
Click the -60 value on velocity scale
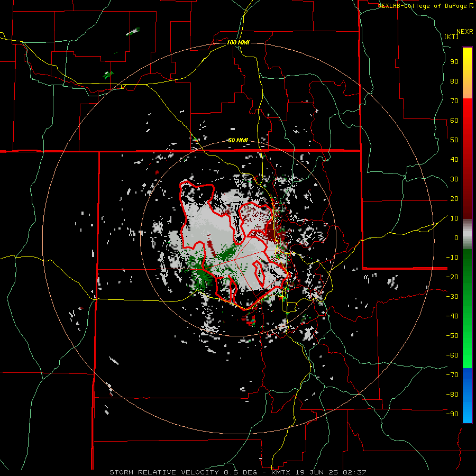coord(452,355)
